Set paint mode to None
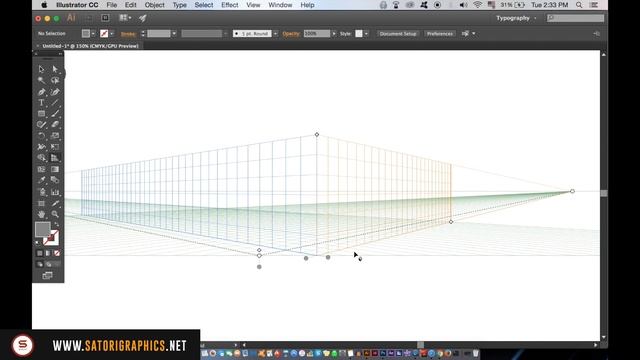This screenshot has height=360, width=640. [57, 253]
